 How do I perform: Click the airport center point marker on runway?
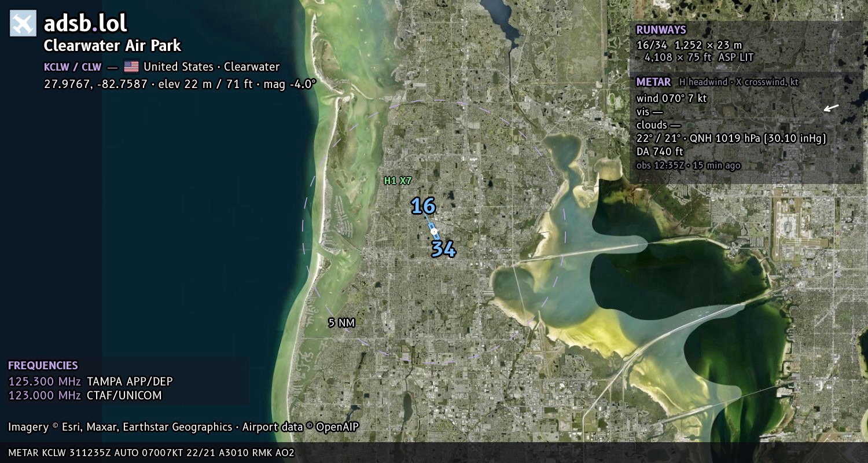pos(434,231)
